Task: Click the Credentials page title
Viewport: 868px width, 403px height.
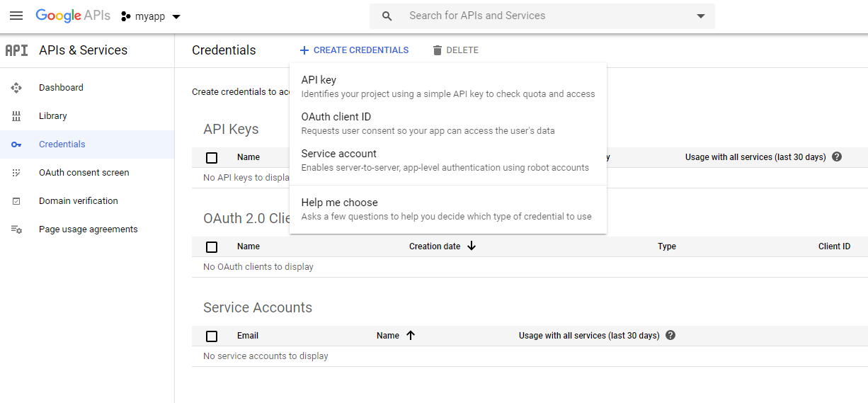Action: 224,50
